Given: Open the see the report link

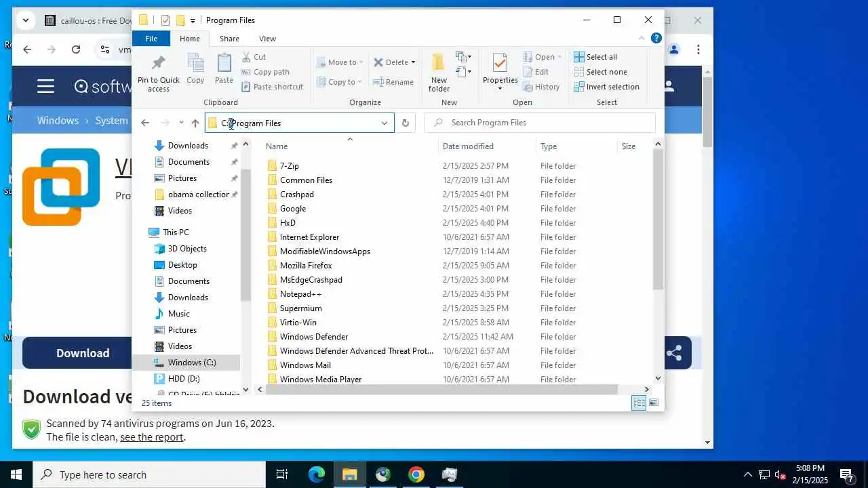Looking at the screenshot, I should click(152, 437).
